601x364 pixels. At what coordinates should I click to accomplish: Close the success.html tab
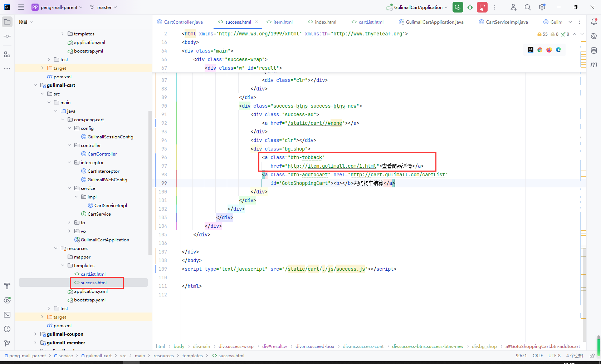coord(256,22)
